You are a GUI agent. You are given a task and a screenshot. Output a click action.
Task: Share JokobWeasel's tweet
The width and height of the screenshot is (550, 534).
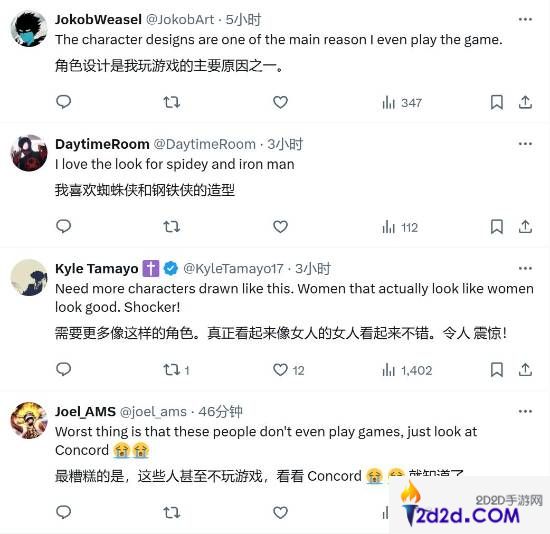(525, 102)
